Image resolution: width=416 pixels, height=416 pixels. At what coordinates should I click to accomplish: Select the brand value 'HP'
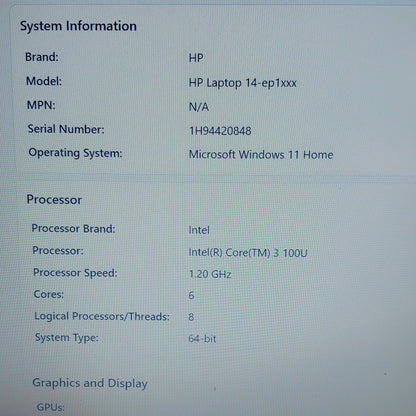coord(196,58)
